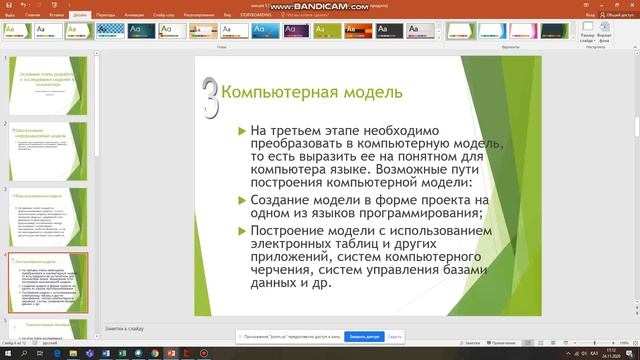Apply the bright blue gradient theme
This screenshot has height=360, width=640.
pyautogui.click(x=265, y=31)
